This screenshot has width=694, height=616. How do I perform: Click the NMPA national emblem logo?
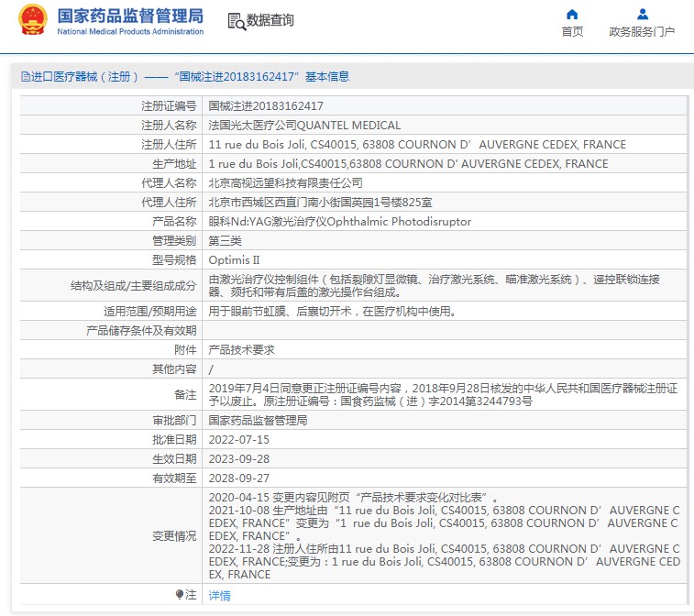pos(32,20)
